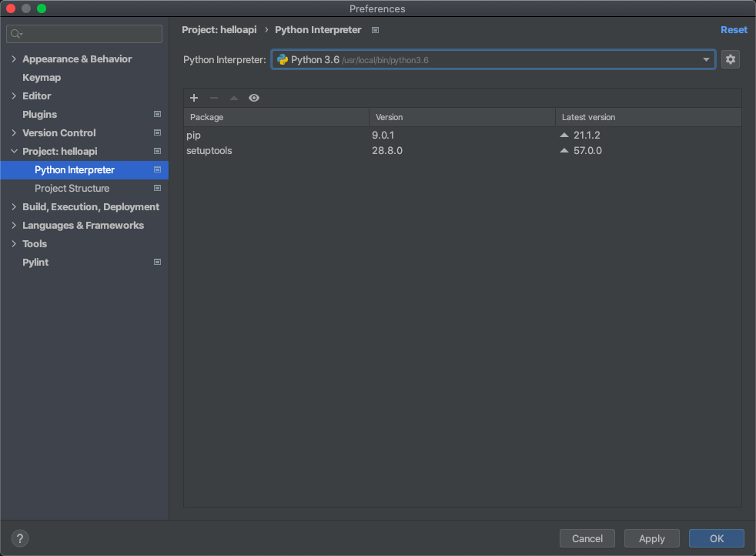Click the plus icon to install package
Image resolution: width=756 pixels, height=556 pixels.
(x=194, y=98)
